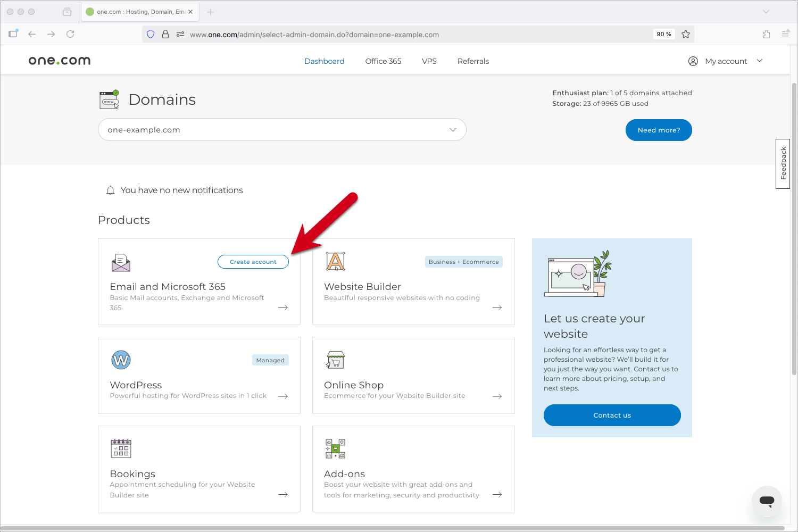Click the Email and Microsoft 365 envelope icon
The image size is (798, 532).
pyautogui.click(x=121, y=262)
